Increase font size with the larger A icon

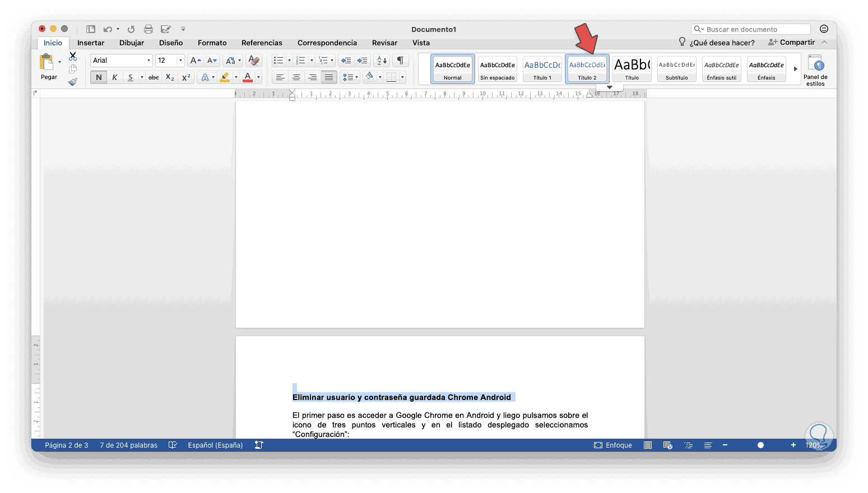195,61
